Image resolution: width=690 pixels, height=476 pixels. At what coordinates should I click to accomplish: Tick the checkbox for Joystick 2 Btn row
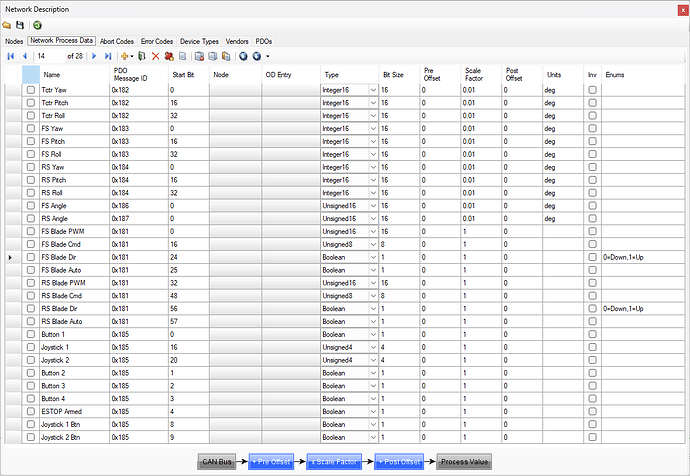click(31, 437)
